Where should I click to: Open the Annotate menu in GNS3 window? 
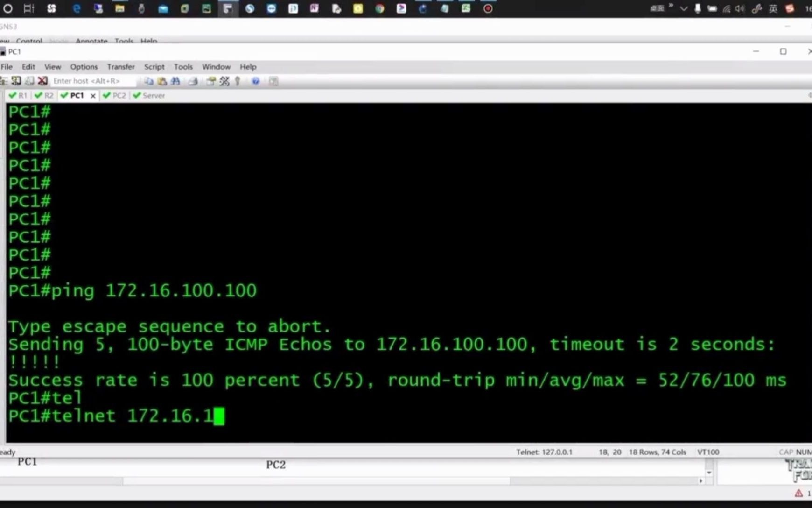pos(91,41)
